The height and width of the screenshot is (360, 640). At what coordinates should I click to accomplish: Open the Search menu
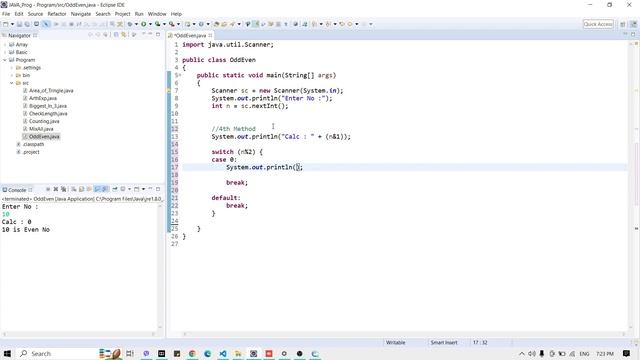tap(103, 14)
